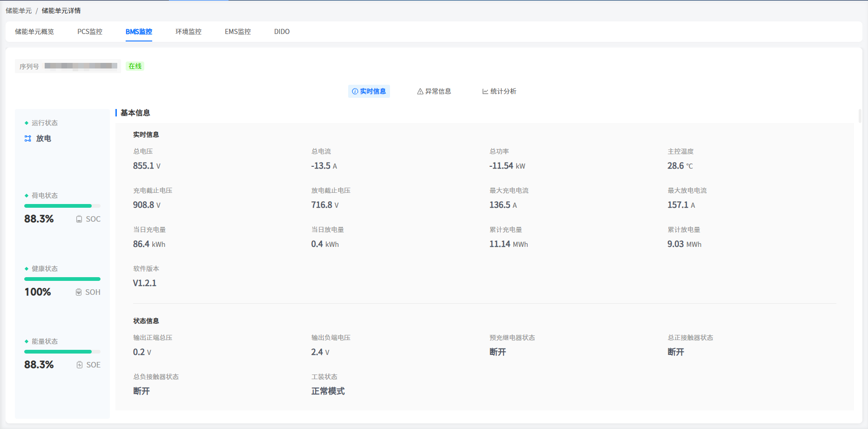The image size is (868, 429).
Task: Click the 储能单元 breadcrumb link
Action: 19,11
